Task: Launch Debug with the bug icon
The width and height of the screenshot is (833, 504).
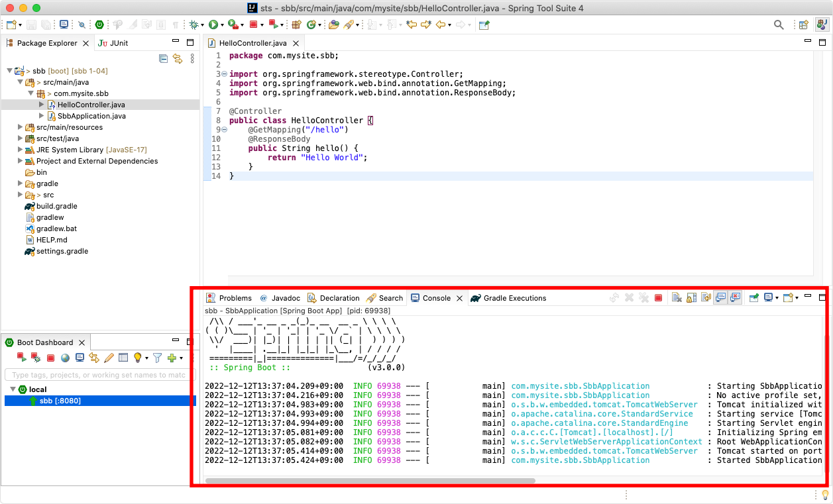Action: 194,25
